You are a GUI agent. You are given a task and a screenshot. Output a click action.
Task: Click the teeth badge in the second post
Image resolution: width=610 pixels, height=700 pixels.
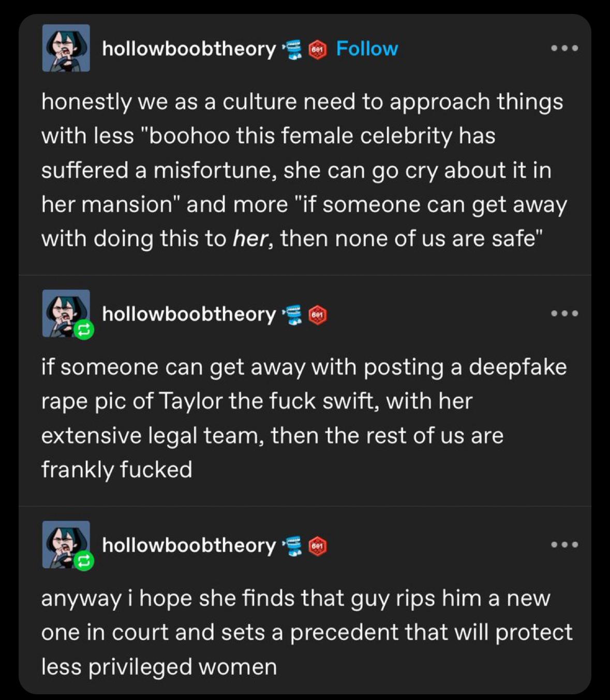293,315
